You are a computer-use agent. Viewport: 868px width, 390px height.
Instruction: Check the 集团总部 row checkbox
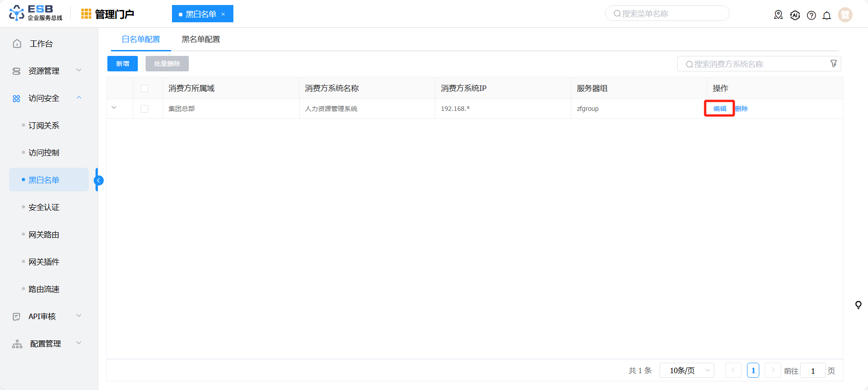pyautogui.click(x=145, y=109)
